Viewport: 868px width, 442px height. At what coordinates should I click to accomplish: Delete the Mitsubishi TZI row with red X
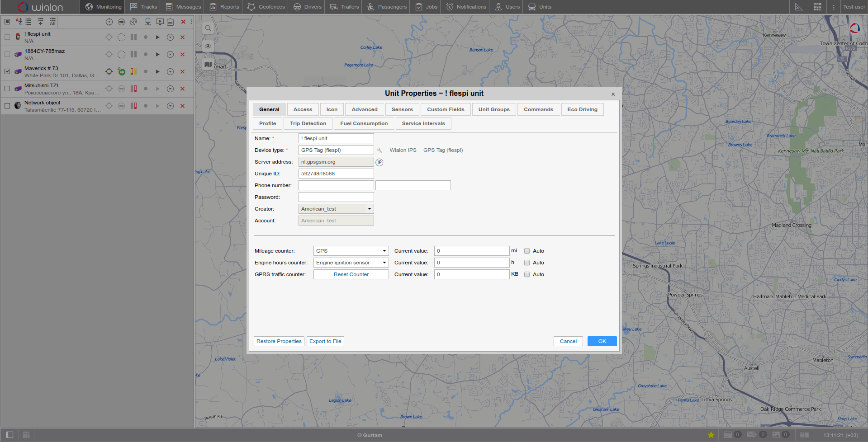183,89
